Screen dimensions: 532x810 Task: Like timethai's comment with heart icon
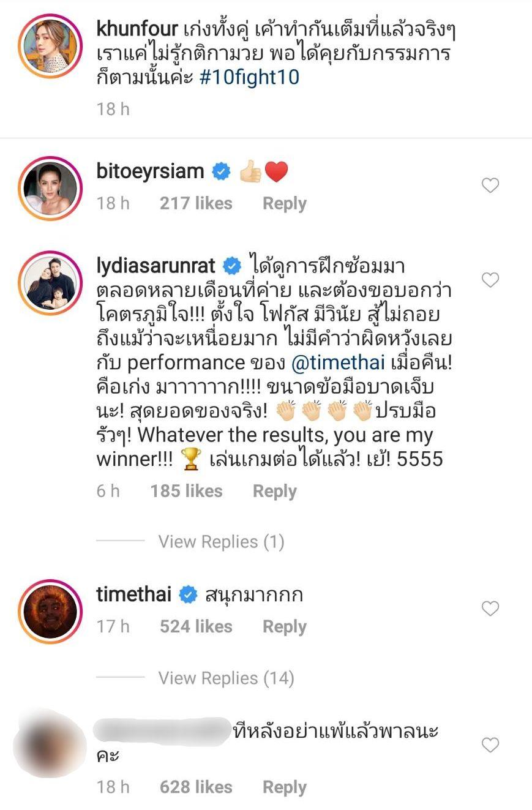pyautogui.click(x=490, y=609)
